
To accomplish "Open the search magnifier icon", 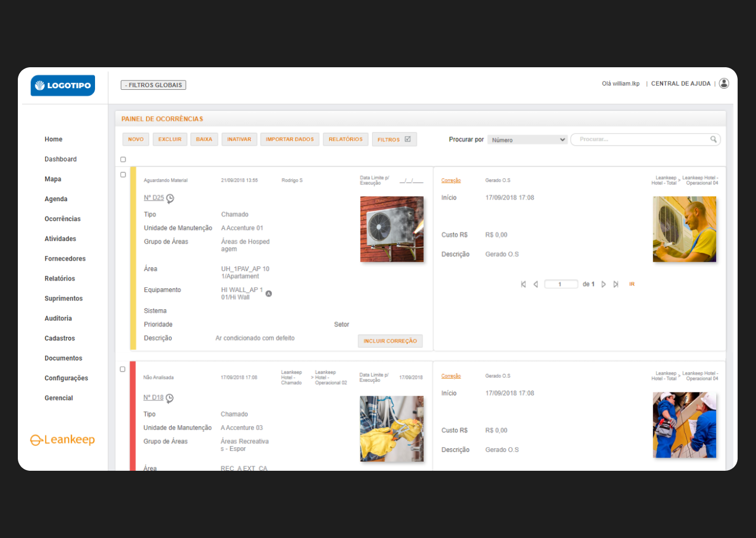I will [713, 139].
